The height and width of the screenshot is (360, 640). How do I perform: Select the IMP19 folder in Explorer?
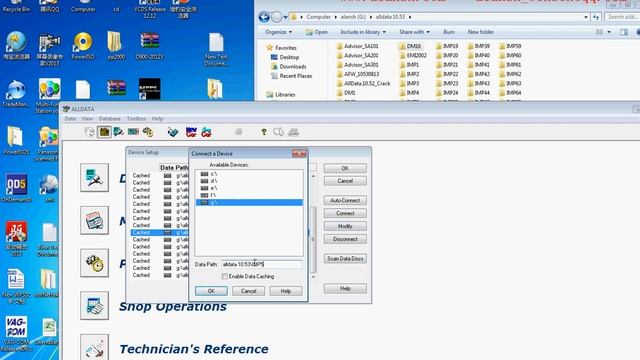[x=447, y=46]
